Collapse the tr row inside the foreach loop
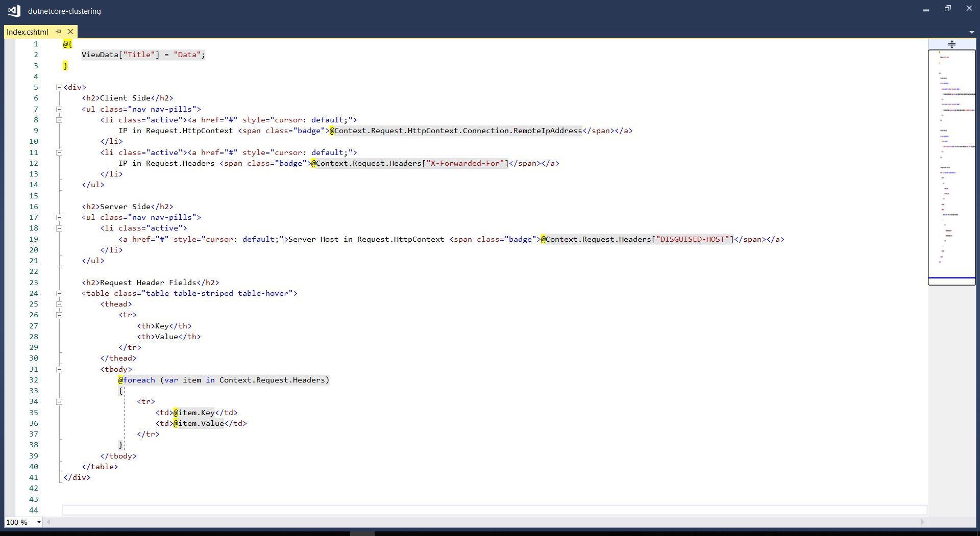Viewport: 980px width, 536px height. [59, 402]
